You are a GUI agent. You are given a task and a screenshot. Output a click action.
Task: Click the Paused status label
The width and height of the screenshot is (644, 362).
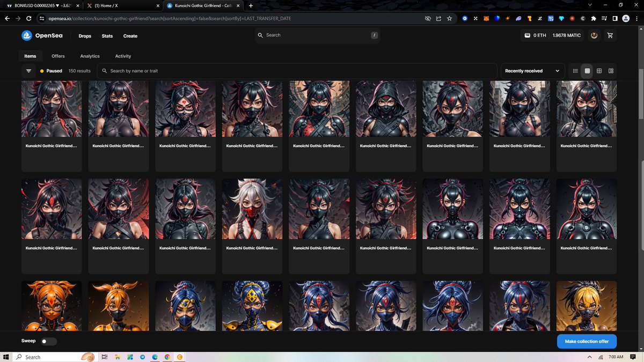(x=54, y=71)
